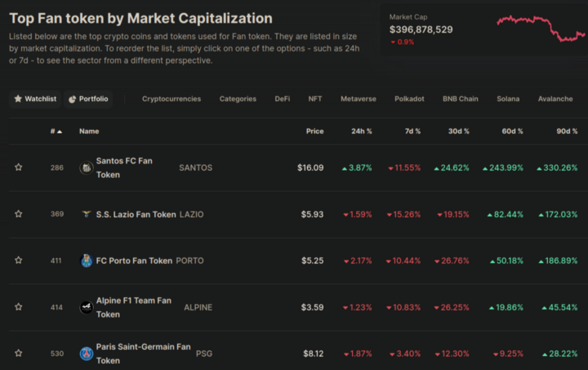This screenshot has height=370, width=588.
Task: Go to the Avalanche tab
Action: (x=555, y=99)
